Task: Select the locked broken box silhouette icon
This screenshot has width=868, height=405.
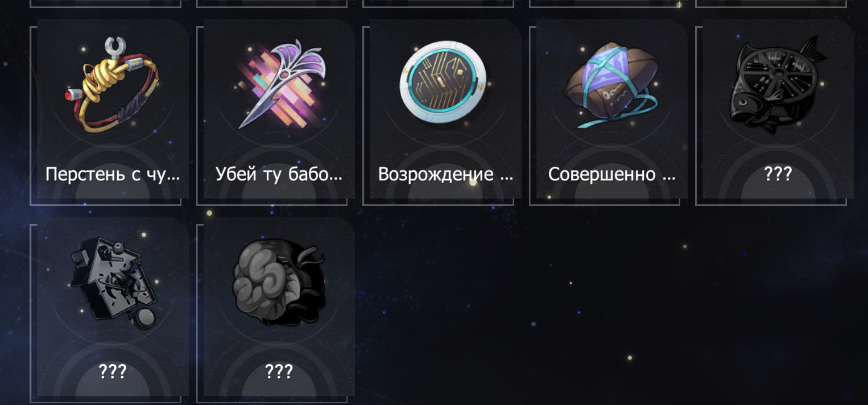Action: click(111, 282)
